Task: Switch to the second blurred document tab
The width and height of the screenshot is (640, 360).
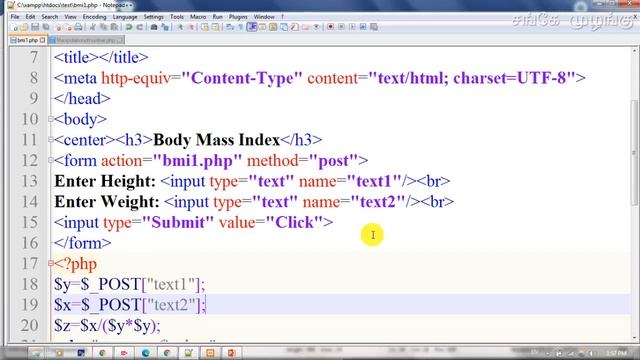Action: click(86, 40)
